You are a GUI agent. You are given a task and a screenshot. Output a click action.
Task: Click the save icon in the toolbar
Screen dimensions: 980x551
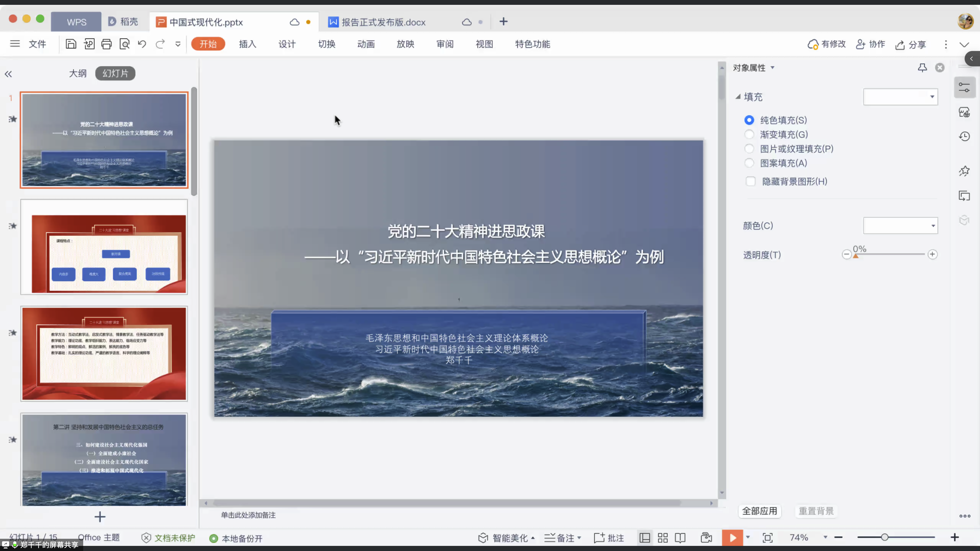click(x=71, y=44)
